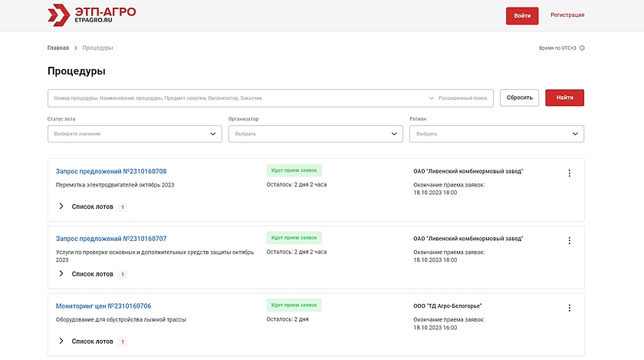Click the ЭТП-АГРО logo
Screen dimensions: 644x360
90,15
